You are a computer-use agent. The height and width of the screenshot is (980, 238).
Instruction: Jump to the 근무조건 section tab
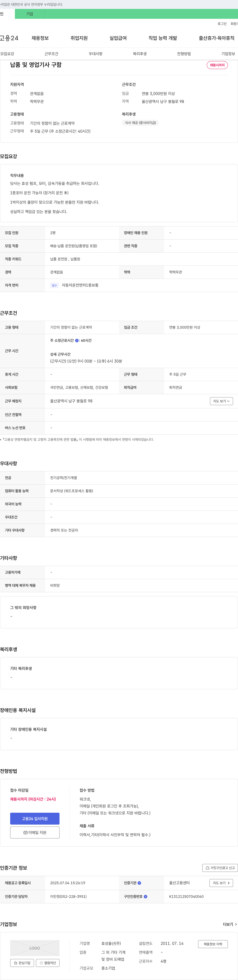coord(51,54)
